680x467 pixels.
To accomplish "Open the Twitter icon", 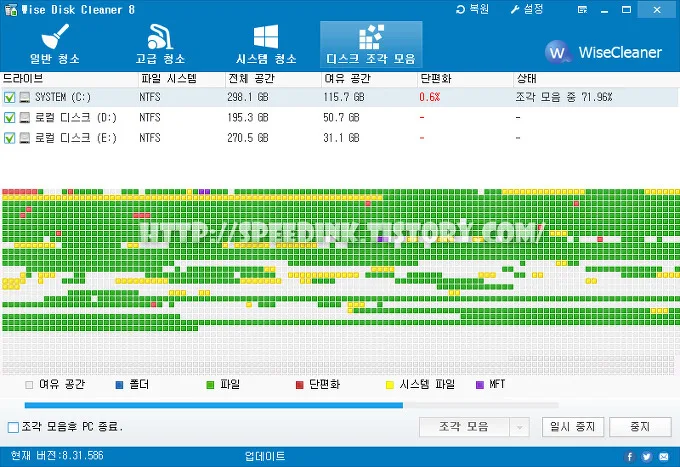I will [647, 457].
